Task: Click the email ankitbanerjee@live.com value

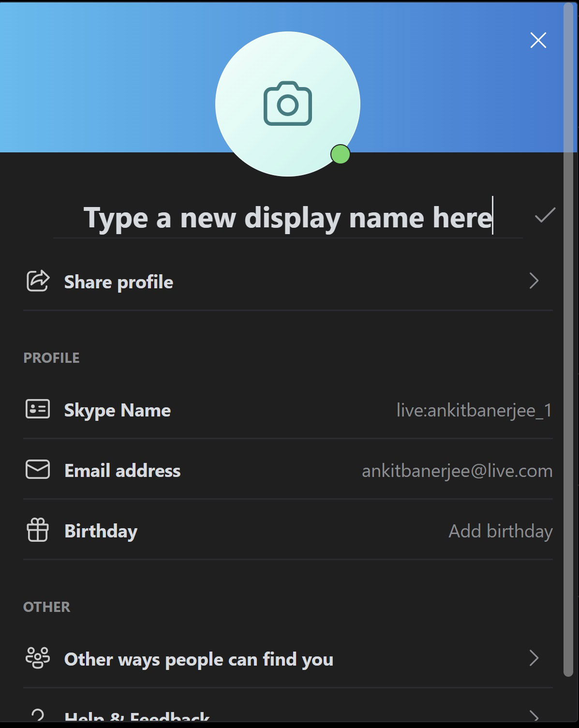Action: coord(457,470)
